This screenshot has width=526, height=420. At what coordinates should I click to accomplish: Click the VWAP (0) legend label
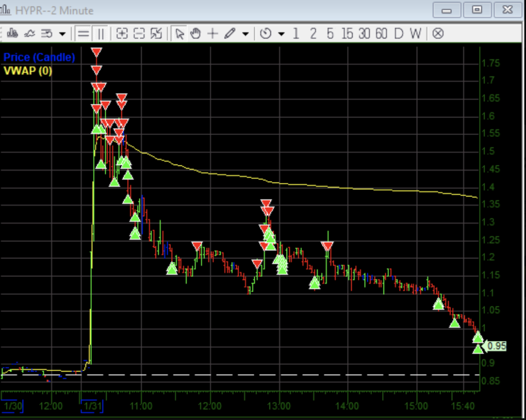tap(28, 71)
